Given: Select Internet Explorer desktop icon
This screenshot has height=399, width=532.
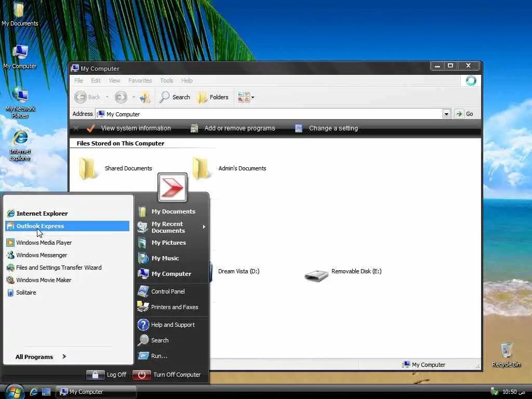Looking at the screenshot, I should pyautogui.click(x=20, y=145).
